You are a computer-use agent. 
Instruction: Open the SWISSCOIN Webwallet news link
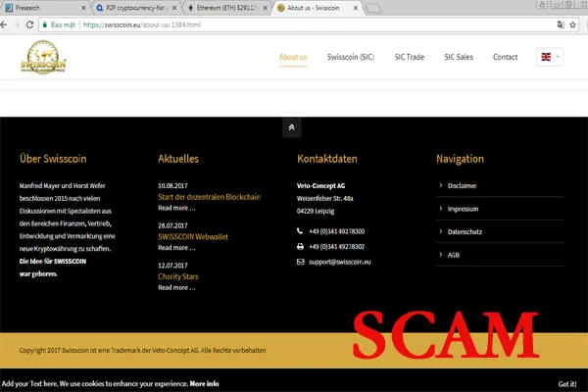pyautogui.click(x=193, y=237)
